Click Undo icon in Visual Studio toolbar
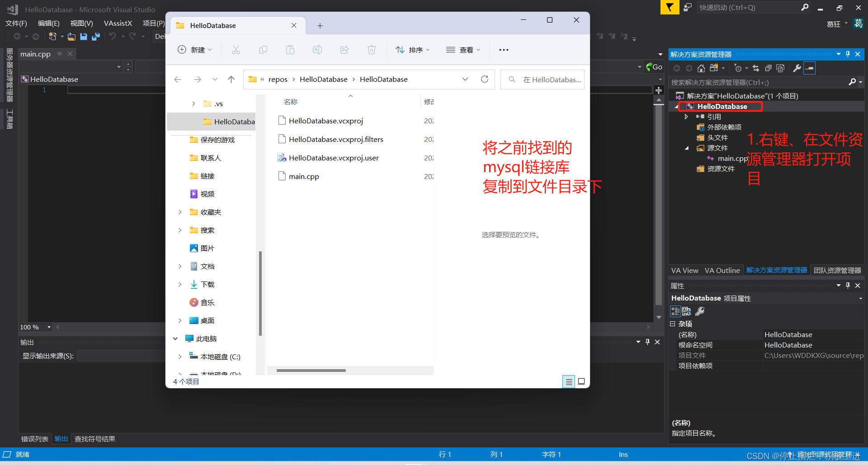 point(113,36)
